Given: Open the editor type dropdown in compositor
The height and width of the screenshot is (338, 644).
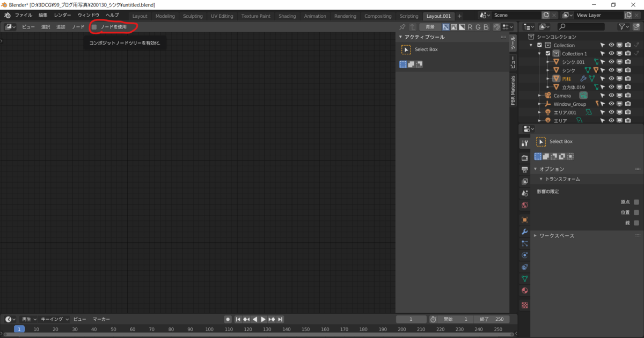Looking at the screenshot, I should 11,27.
